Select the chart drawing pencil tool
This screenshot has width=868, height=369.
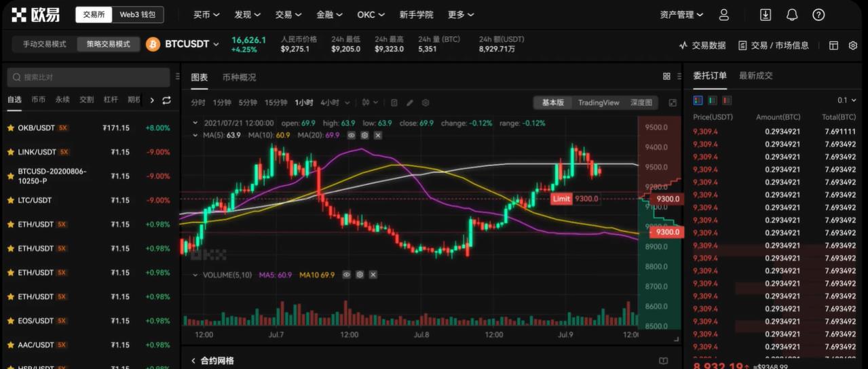tap(410, 102)
